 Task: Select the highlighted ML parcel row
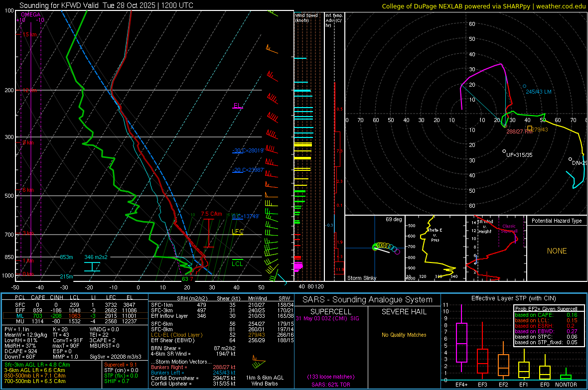[x=74, y=316]
